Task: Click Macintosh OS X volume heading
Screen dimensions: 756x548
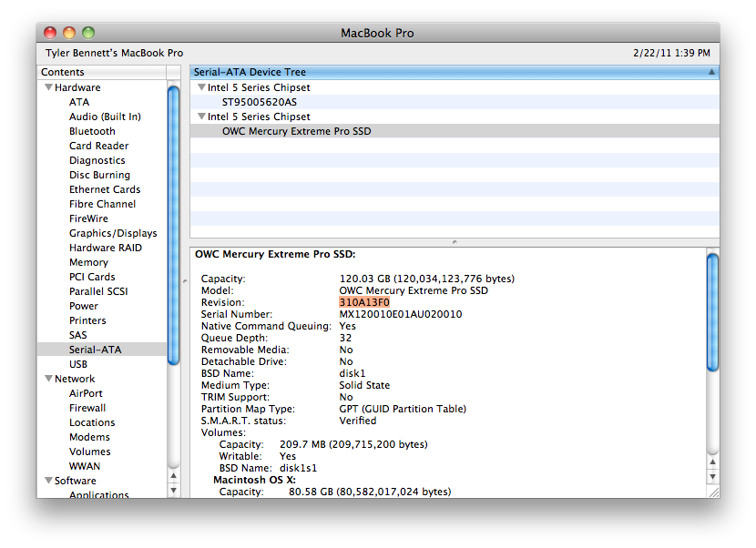Action: coord(254,480)
